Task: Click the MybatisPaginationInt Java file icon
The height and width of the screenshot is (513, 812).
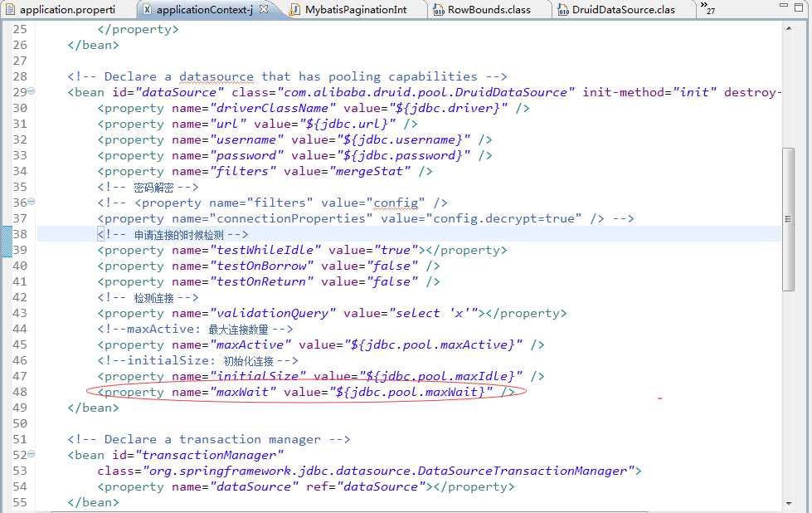Action: tap(296, 10)
